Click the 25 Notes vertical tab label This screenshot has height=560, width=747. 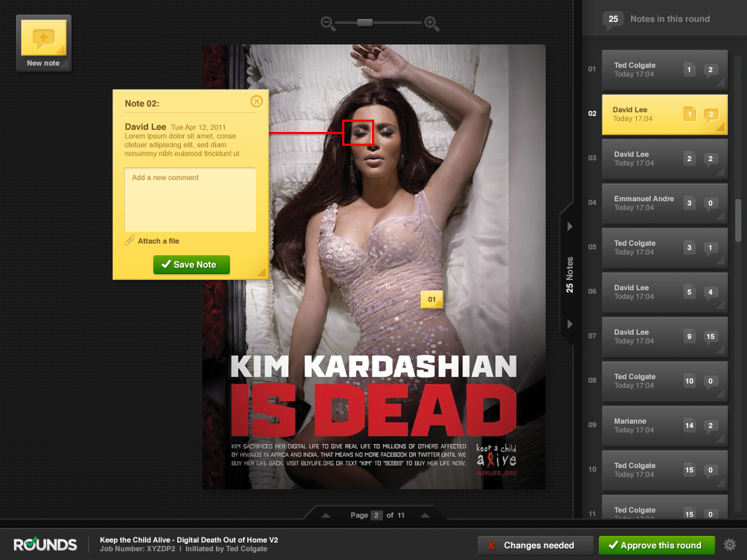pos(570,275)
